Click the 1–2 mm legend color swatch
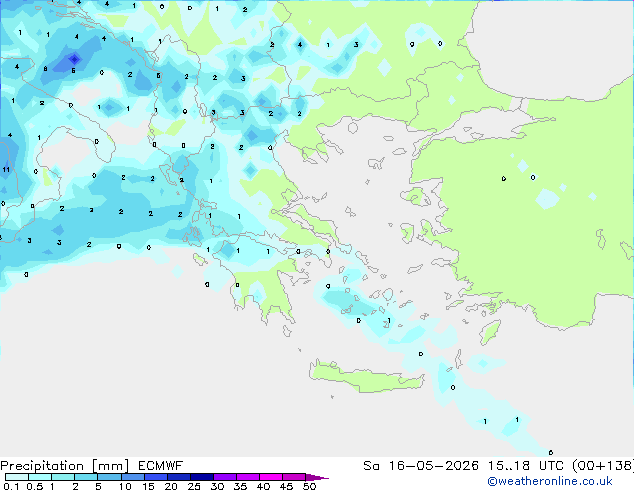This screenshot has width=634, height=490. click(63, 477)
